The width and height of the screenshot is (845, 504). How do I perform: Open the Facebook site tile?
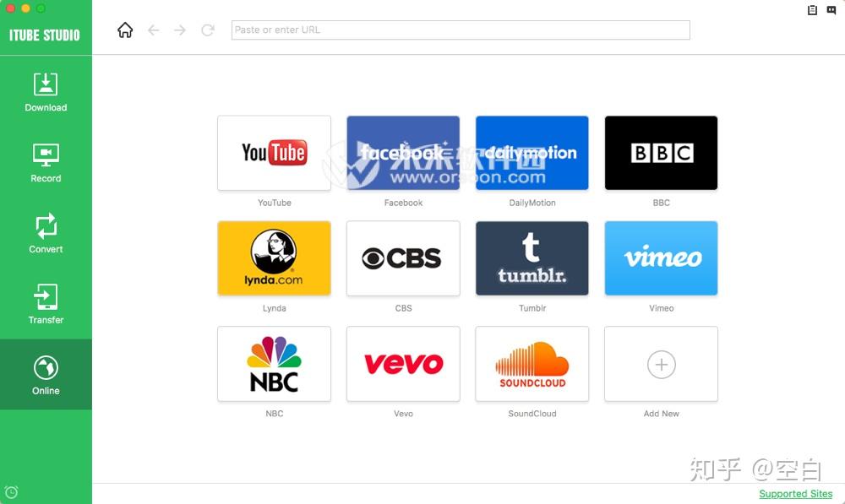(x=403, y=153)
